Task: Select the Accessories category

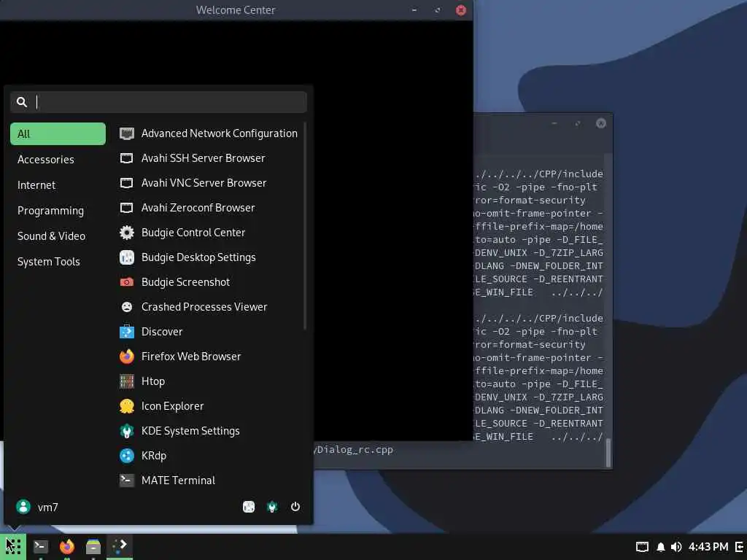Action: (x=58, y=160)
